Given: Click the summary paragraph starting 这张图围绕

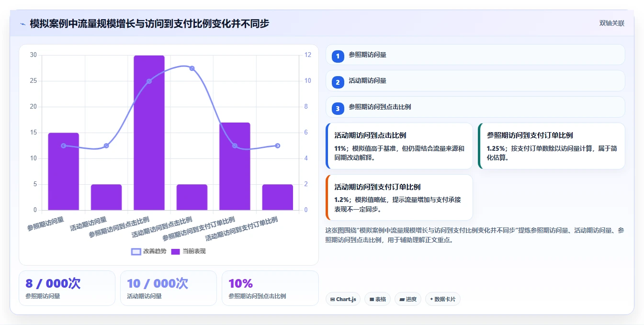Looking at the screenshot, I should tap(475, 235).
